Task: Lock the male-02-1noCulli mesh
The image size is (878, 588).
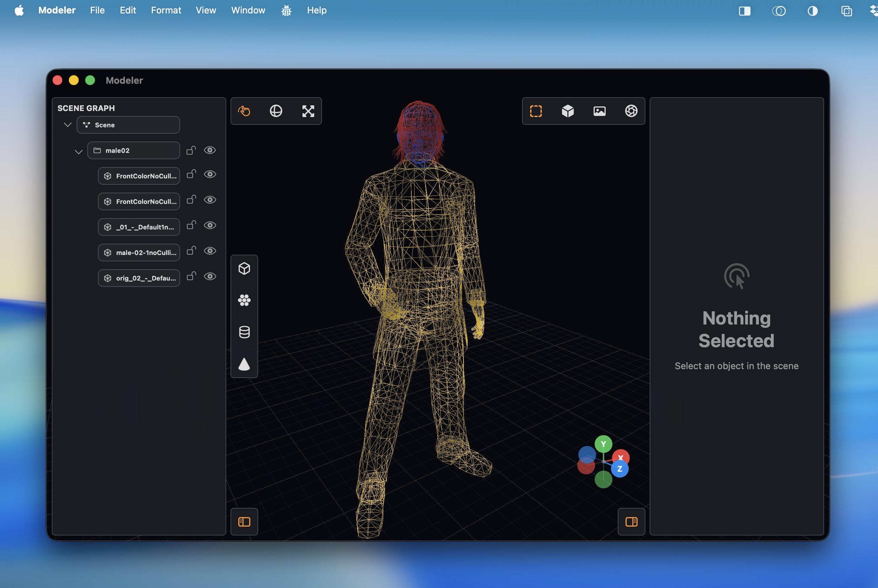Action: point(191,250)
